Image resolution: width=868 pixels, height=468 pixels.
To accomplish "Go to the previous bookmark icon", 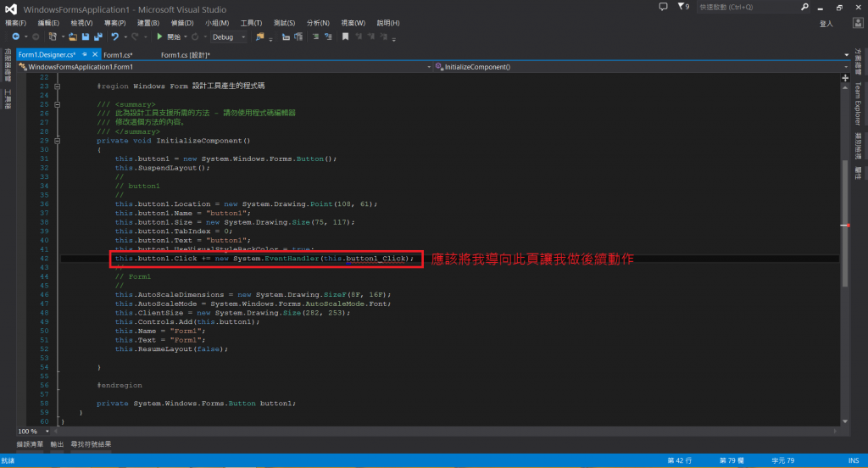I will [359, 36].
